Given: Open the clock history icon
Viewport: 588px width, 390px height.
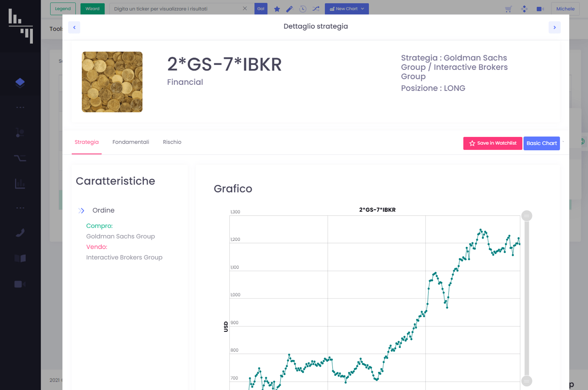Looking at the screenshot, I should pyautogui.click(x=303, y=9).
